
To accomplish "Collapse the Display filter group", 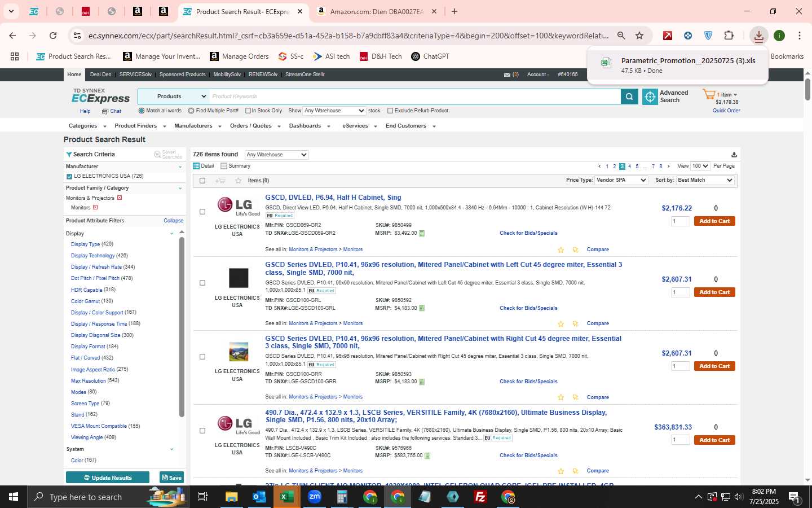I will pyautogui.click(x=171, y=234).
